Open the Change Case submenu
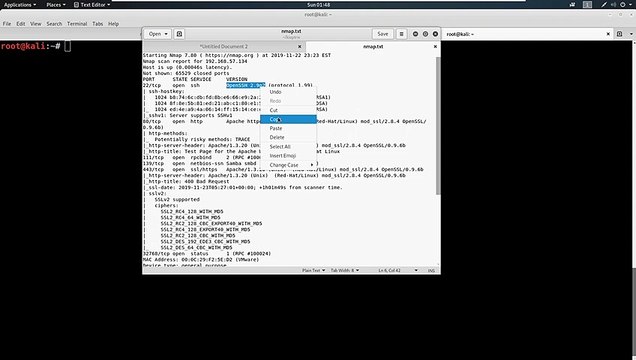 click(288, 165)
